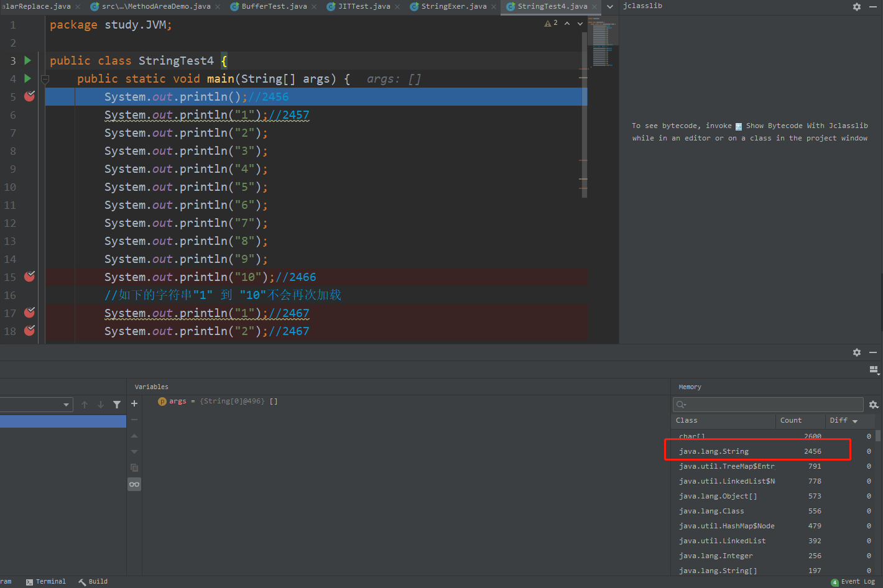Collapse the main method fold marker
This screenshot has height=588, width=883.
pos(45,79)
